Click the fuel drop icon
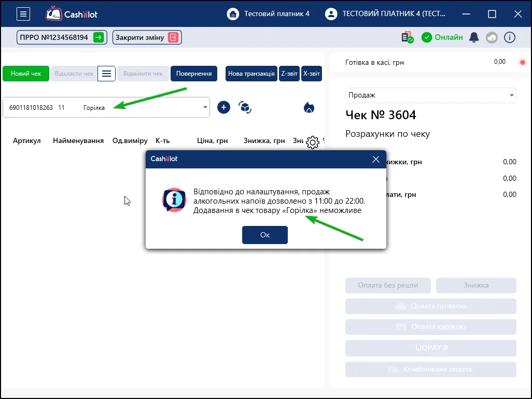 pyautogui.click(x=309, y=108)
